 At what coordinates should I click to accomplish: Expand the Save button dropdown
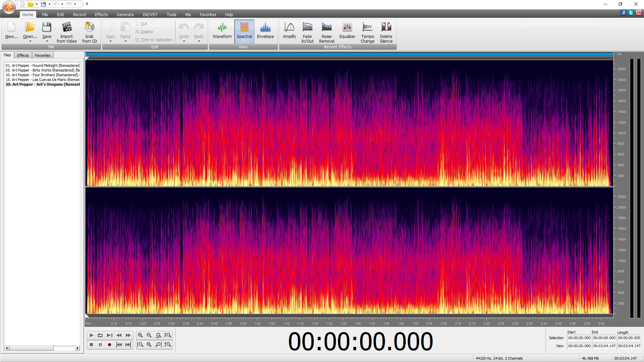click(47, 41)
